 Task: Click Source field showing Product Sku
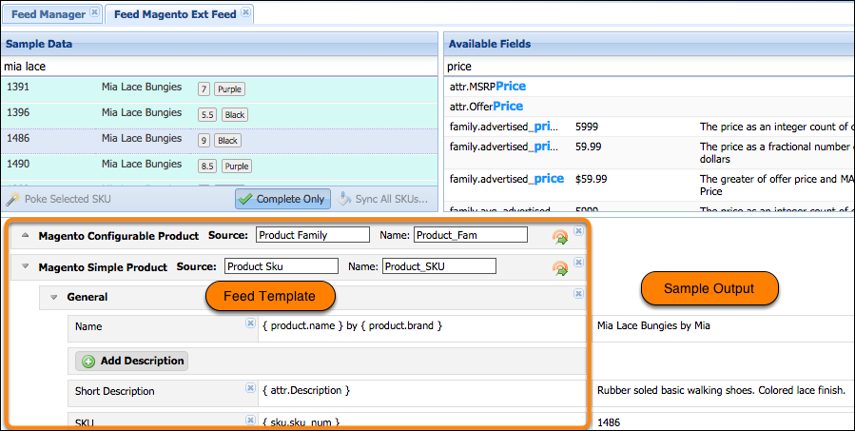tap(281, 266)
